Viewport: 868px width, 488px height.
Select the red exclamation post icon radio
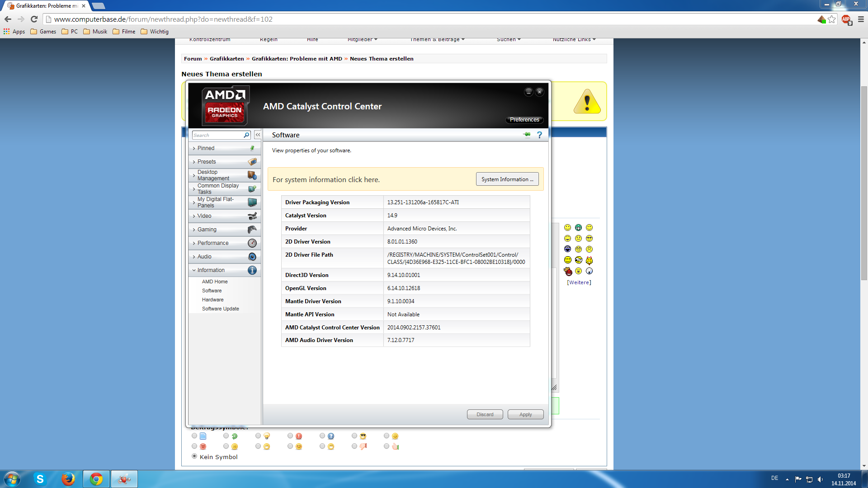(290, 436)
